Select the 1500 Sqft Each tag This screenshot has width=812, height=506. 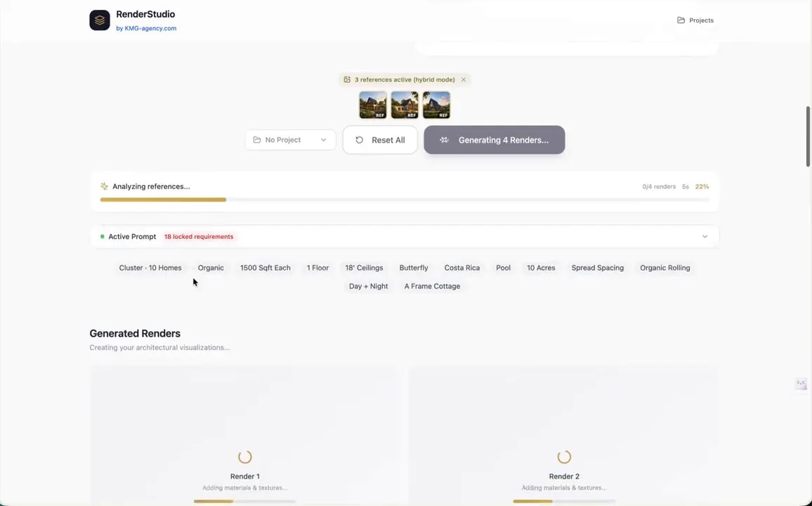[x=265, y=268]
